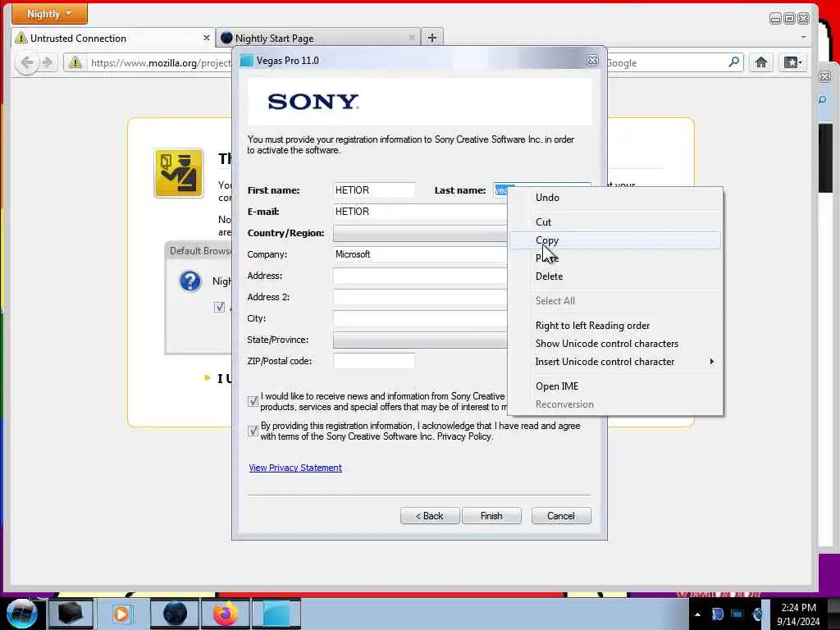Click the police officer warning icon

click(179, 173)
